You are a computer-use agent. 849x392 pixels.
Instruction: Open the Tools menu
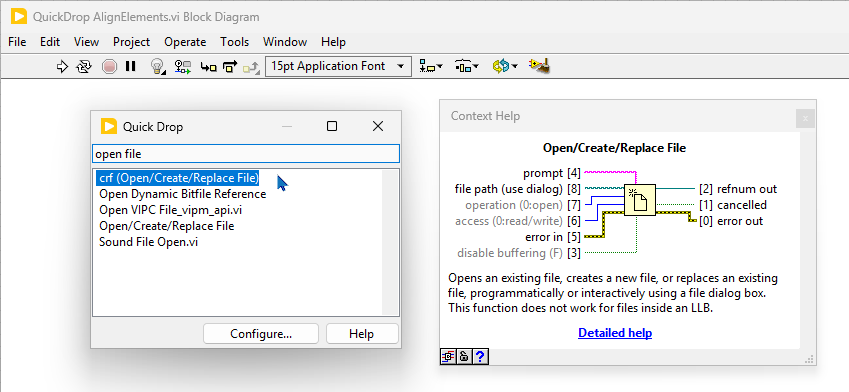[234, 42]
